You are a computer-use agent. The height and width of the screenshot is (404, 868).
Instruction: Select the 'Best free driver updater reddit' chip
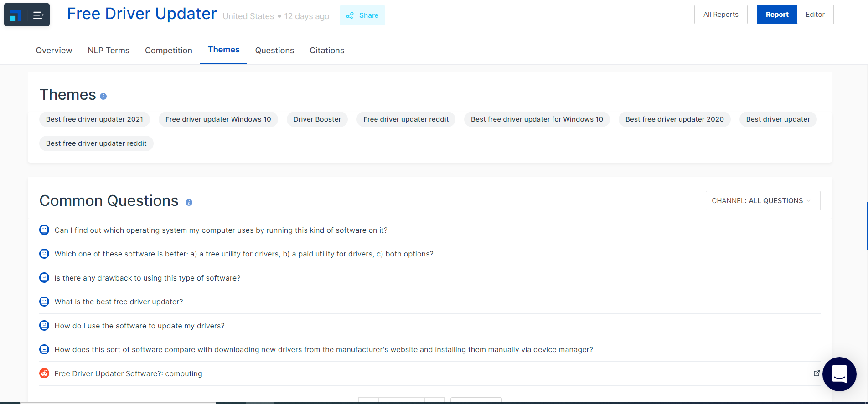[96, 143]
